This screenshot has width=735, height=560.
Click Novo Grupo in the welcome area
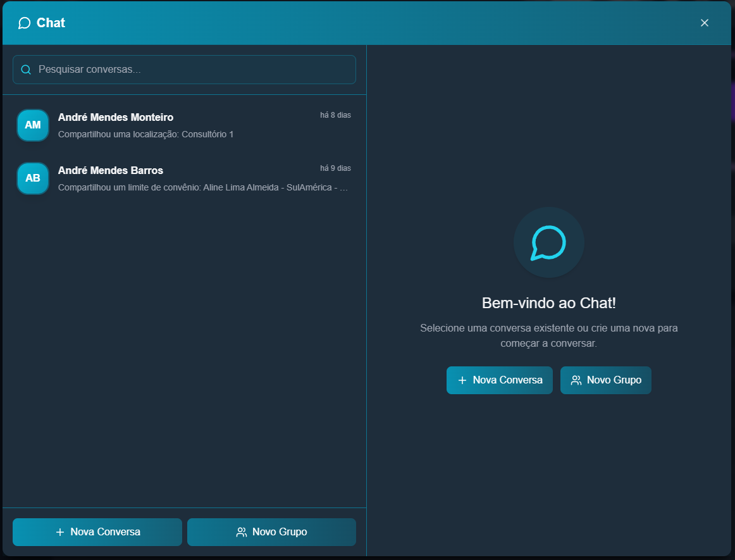[605, 380]
